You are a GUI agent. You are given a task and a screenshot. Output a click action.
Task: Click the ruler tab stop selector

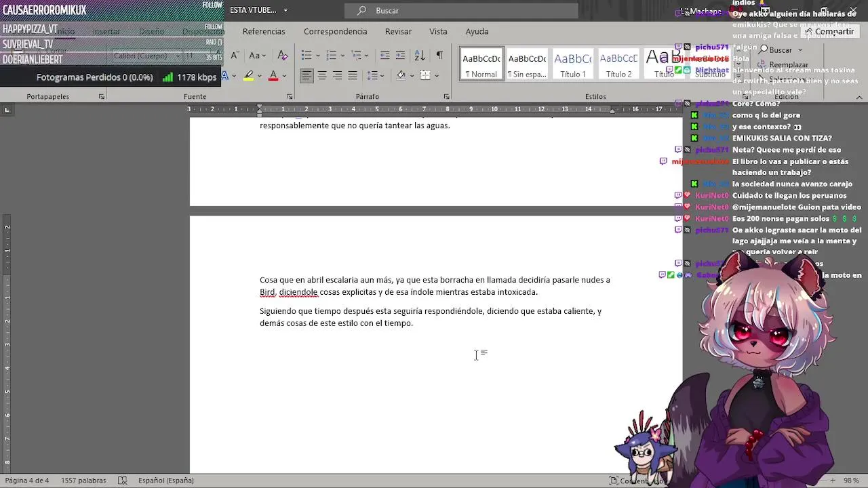(7, 109)
